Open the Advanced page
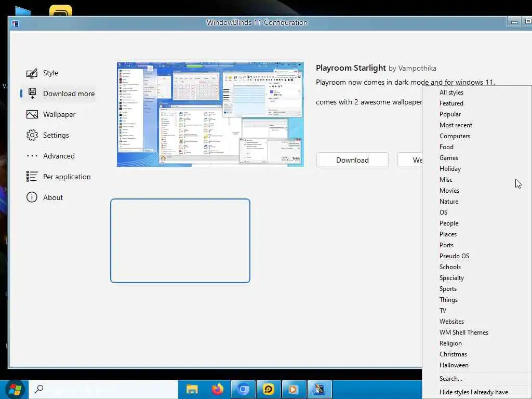 59,156
